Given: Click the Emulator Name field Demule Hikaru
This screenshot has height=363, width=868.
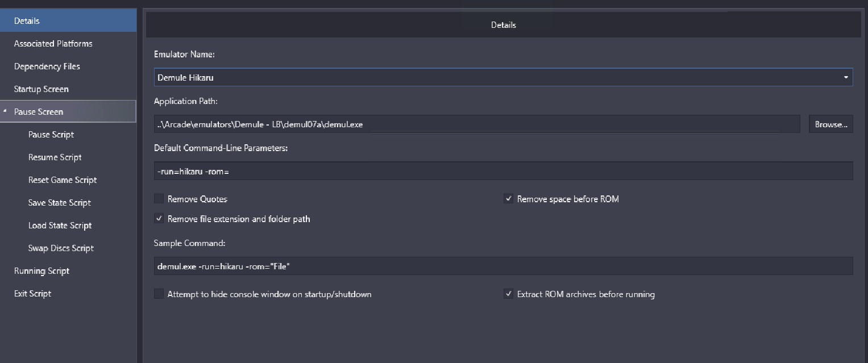Looking at the screenshot, I should (x=503, y=77).
